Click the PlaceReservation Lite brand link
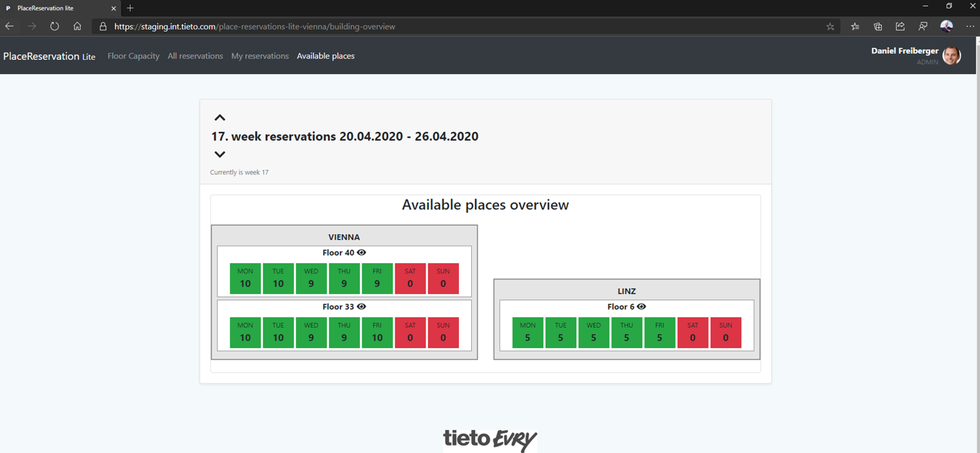Screen dimensions: 980x453 point(49,56)
